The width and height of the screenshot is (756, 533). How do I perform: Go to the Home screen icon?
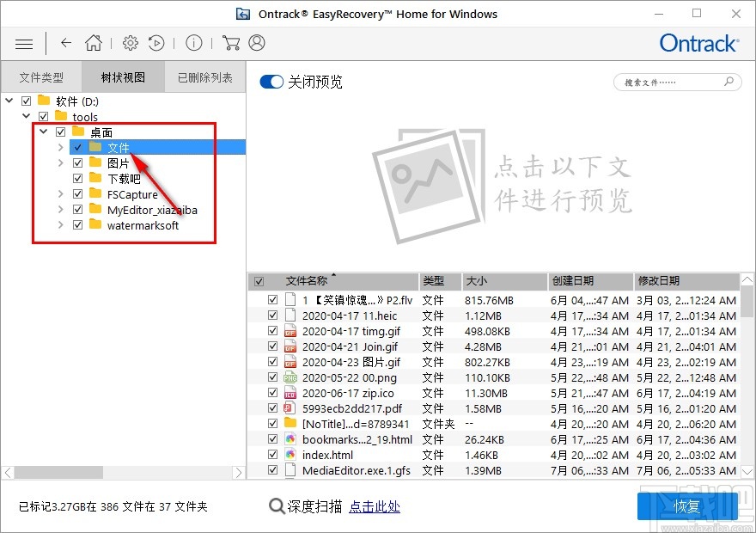94,42
